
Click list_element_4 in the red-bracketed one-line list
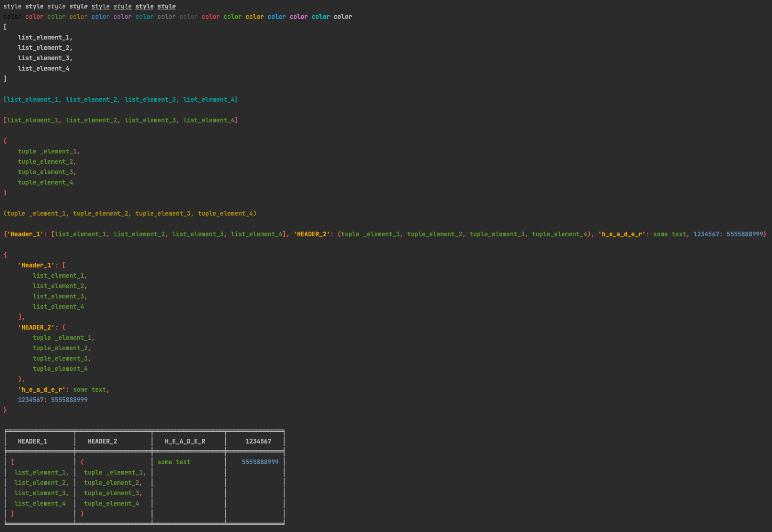tap(209, 120)
